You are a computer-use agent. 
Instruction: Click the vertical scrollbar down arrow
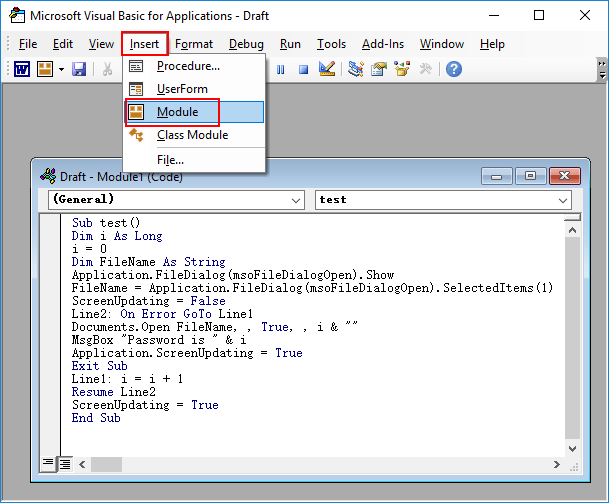tap(572, 449)
